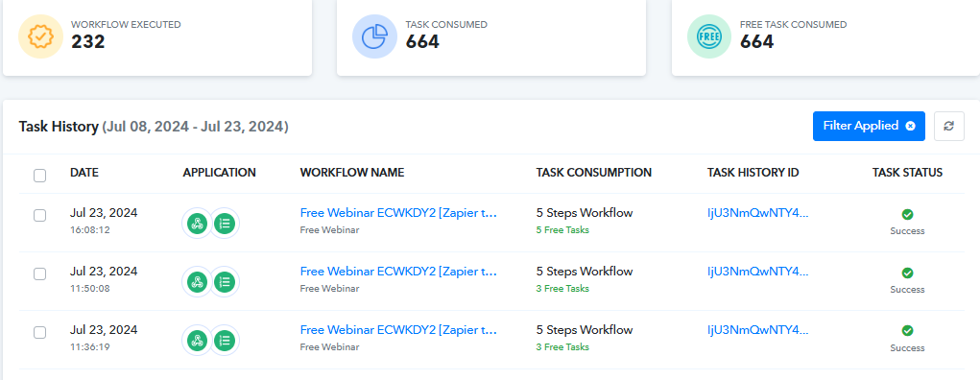Click the Success status text in the 16:08:12 row
The height and width of the screenshot is (380, 980).
click(907, 231)
